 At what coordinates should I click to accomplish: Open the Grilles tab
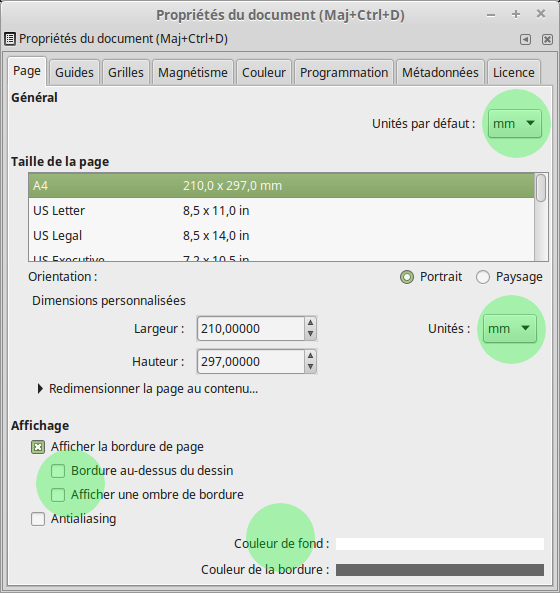click(126, 72)
